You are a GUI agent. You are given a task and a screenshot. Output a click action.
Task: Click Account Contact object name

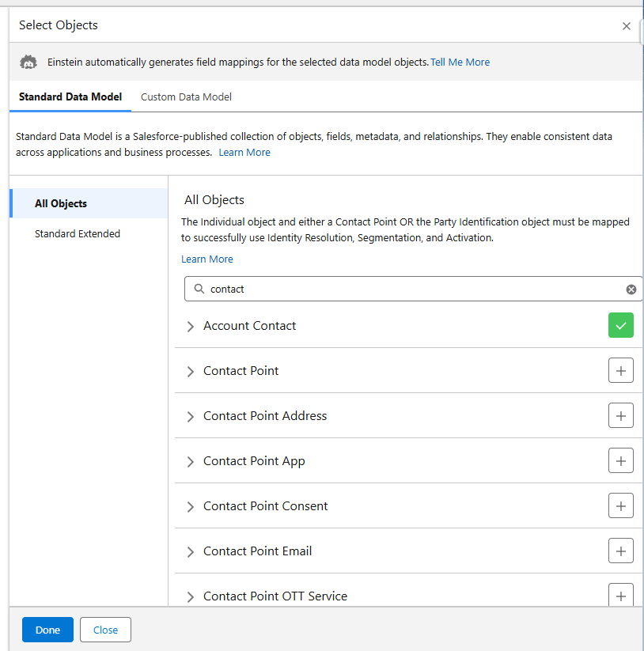(x=249, y=326)
